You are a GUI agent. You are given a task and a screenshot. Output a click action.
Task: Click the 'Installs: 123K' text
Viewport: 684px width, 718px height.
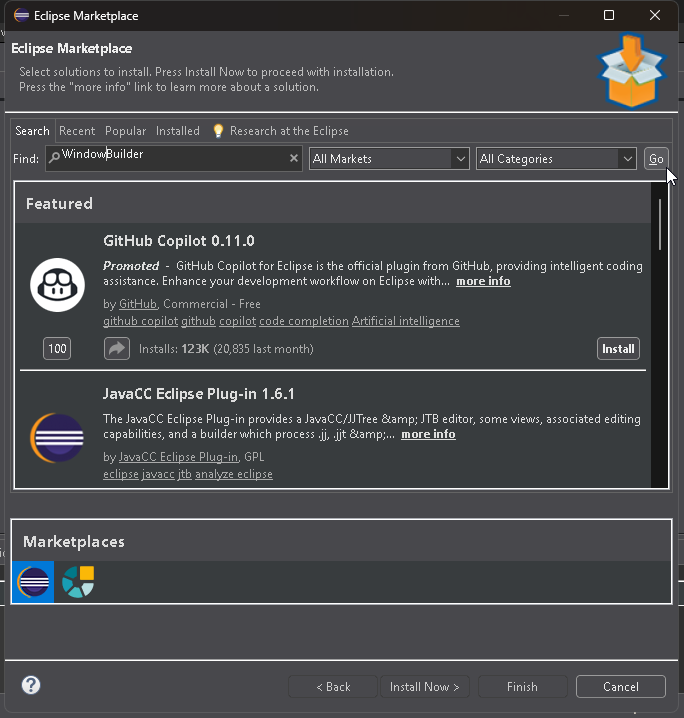174,349
